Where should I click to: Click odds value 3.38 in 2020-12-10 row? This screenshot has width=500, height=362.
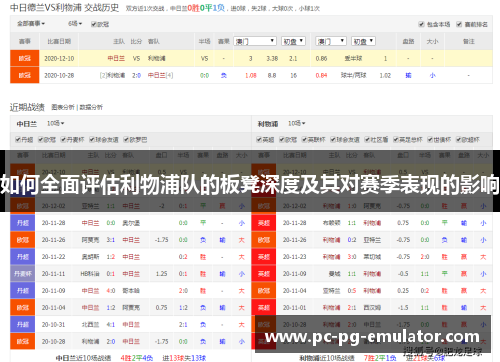(272, 58)
